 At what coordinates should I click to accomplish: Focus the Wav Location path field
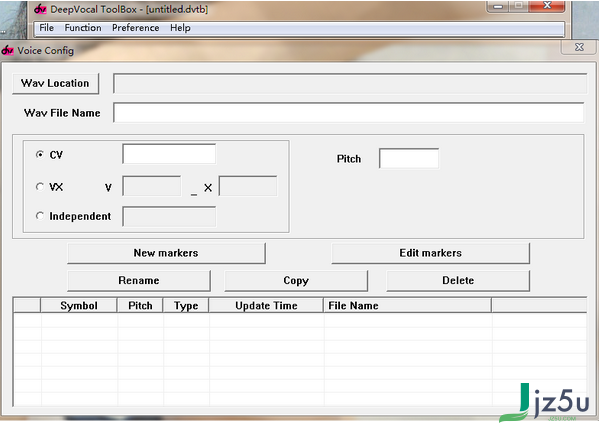(350, 83)
